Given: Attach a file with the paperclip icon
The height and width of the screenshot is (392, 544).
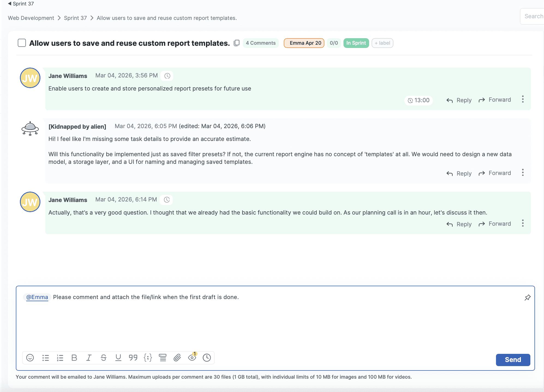Looking at the screenshot, I should [x=177, y=358].
